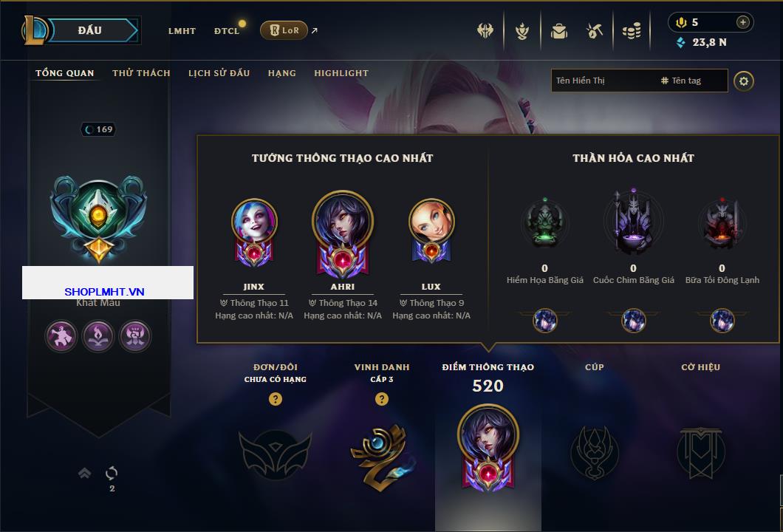Screen dimensions: 783x532
Task: Click the question mark under ĐƠN/ĐÔI
Action: point(275,398)
